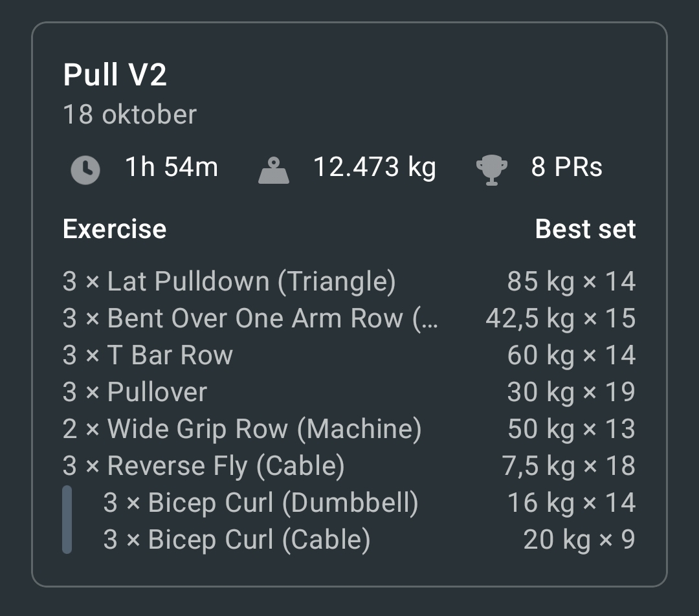699x616 pixels.
Task: Select the Best set column header
Action: coord(585,228)
